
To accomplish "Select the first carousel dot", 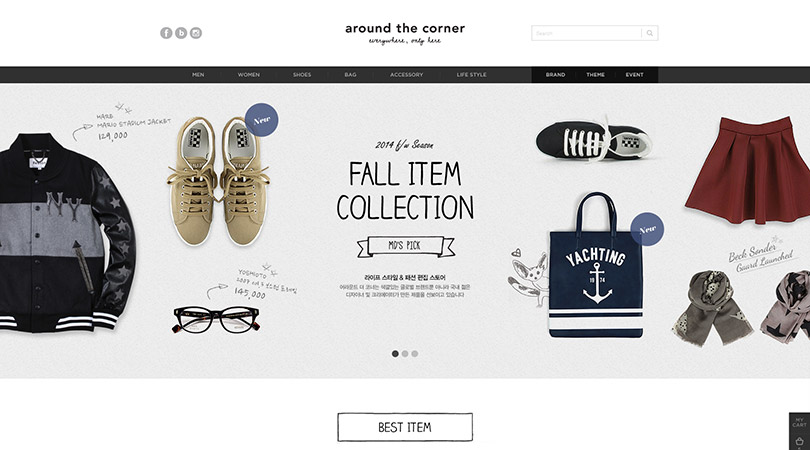I will pos(395,354).
